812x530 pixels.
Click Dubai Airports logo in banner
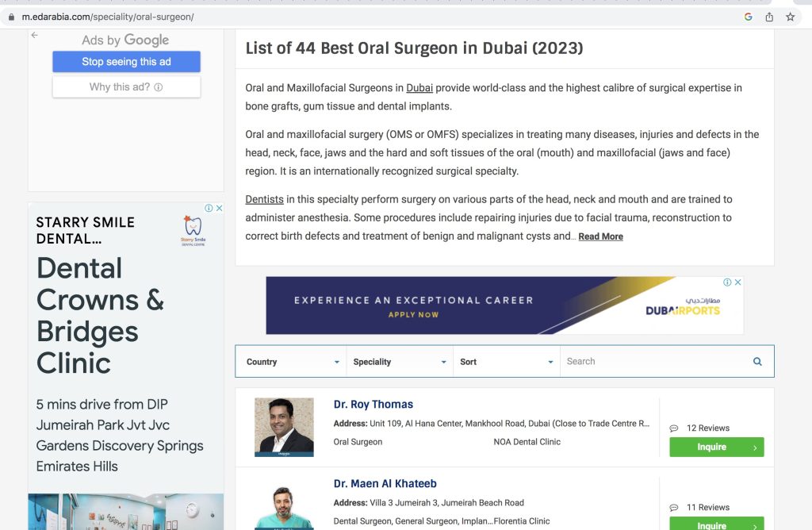pos(683,307)
